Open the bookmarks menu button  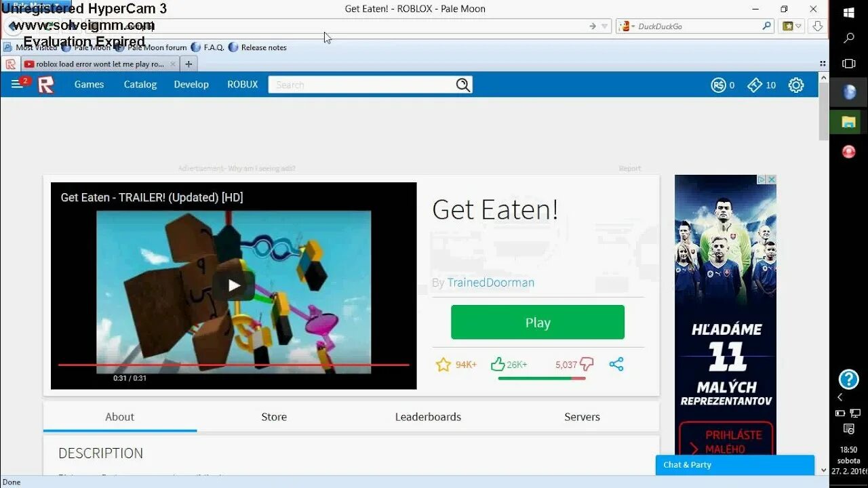coord(792,26)
